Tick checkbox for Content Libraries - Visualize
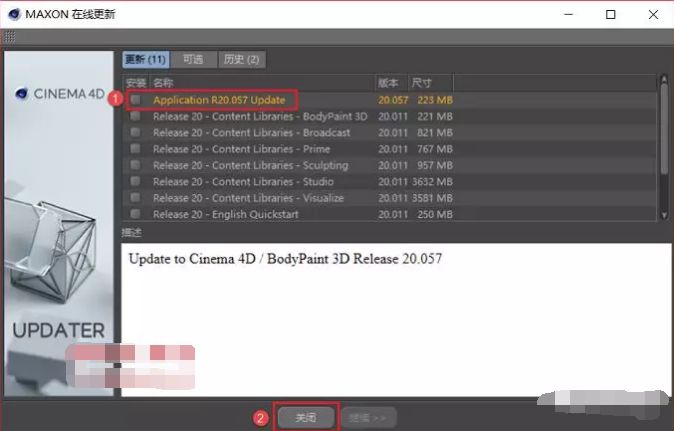The height and width of the screenshot is (431, 674). pos(135,198)
